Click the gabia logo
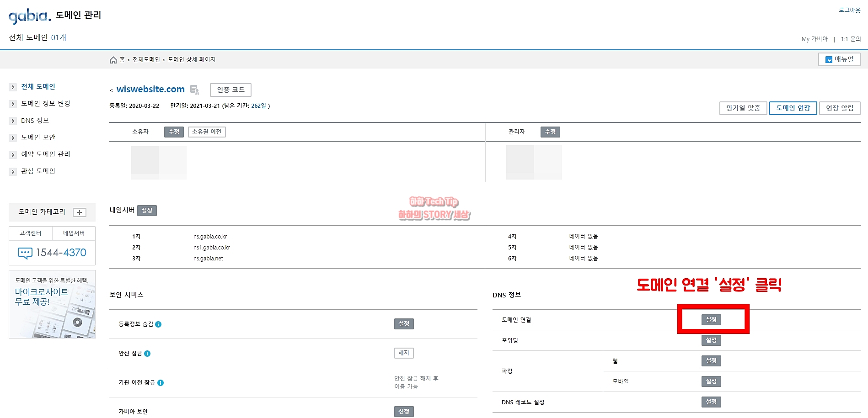The image size is (868, 418). [30, 16]
